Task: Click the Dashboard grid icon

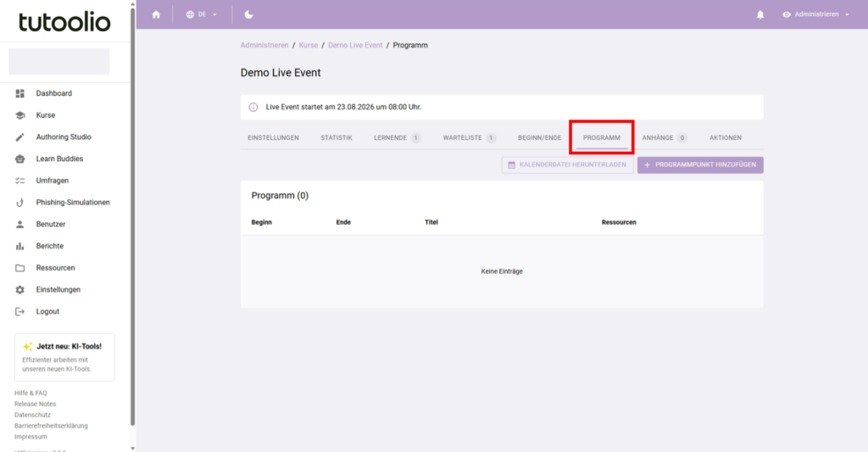Action: pyautogui.click(x=20, y=93)
